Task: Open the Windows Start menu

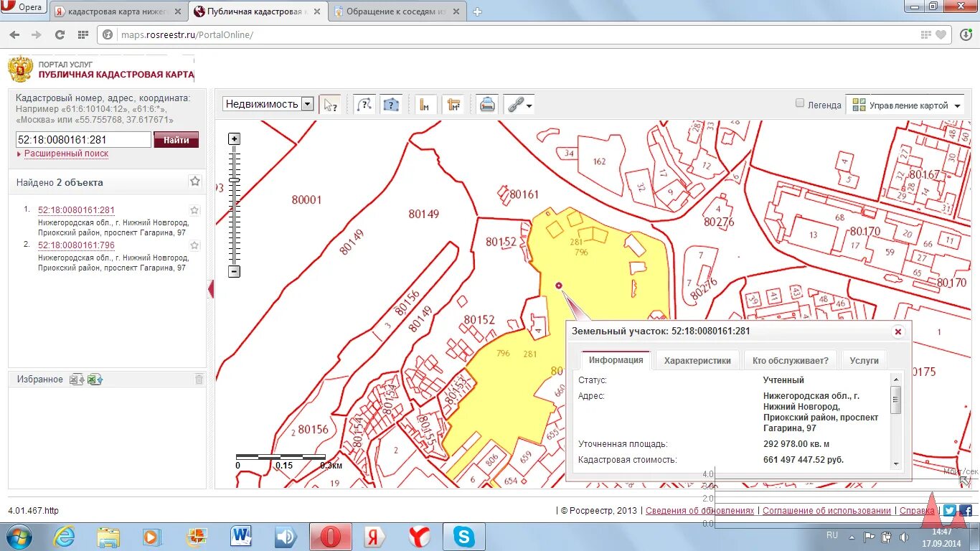Action: (18, 537)
